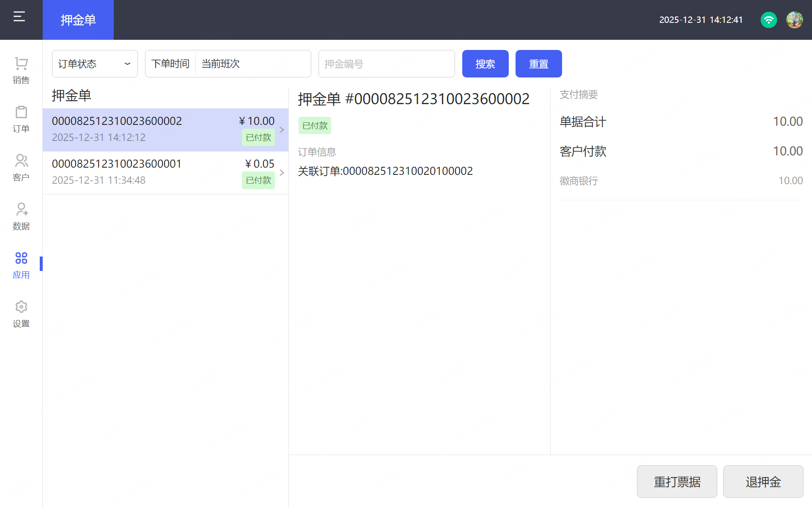The height and width of the screenshot is (508, 812).
Task: Go to Orders (订单) clipboard icon
Action: pos(21,113)
